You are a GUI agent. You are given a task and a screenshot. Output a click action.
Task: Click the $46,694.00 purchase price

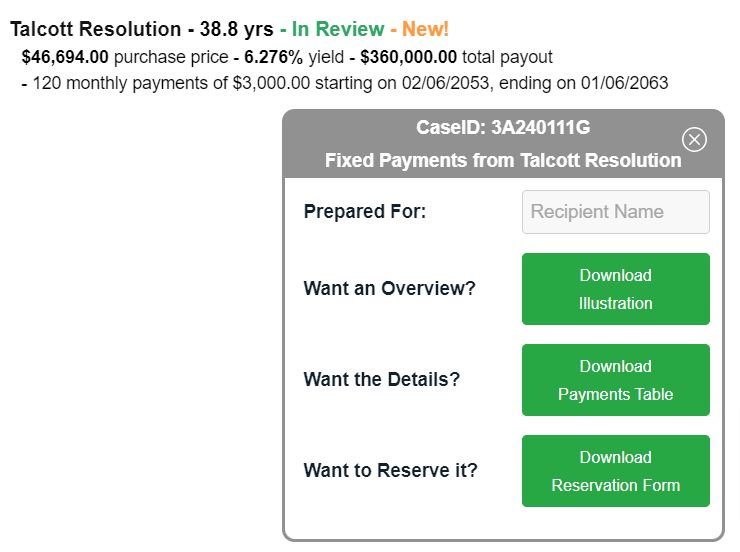click(65, 57)
